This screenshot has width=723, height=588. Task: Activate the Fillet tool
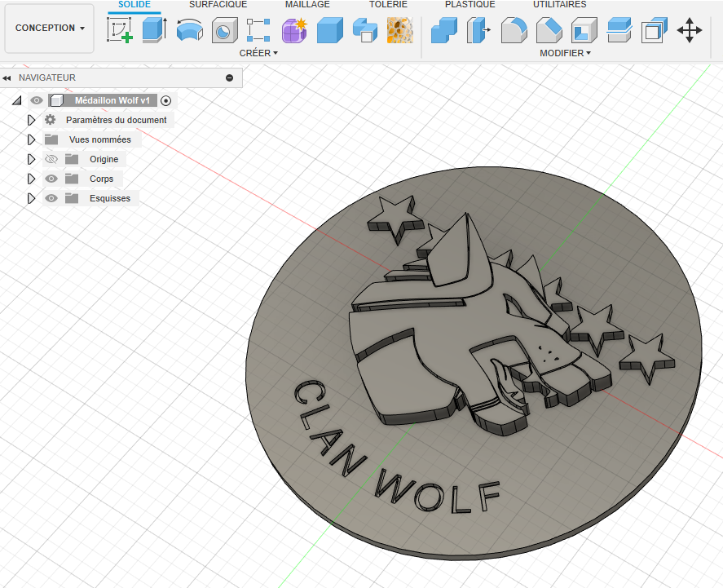click(x=514, y=30)
